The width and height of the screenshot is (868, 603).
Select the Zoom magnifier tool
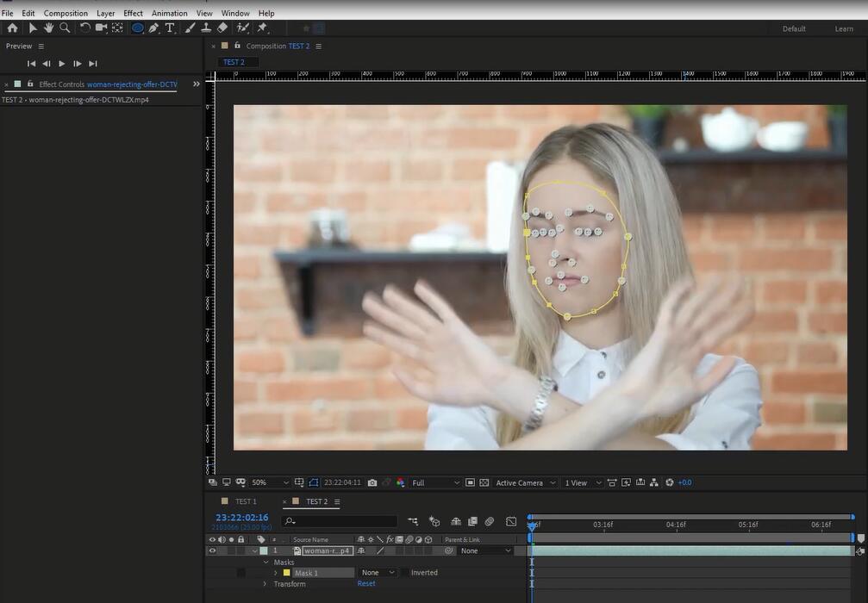coord(65,28)
